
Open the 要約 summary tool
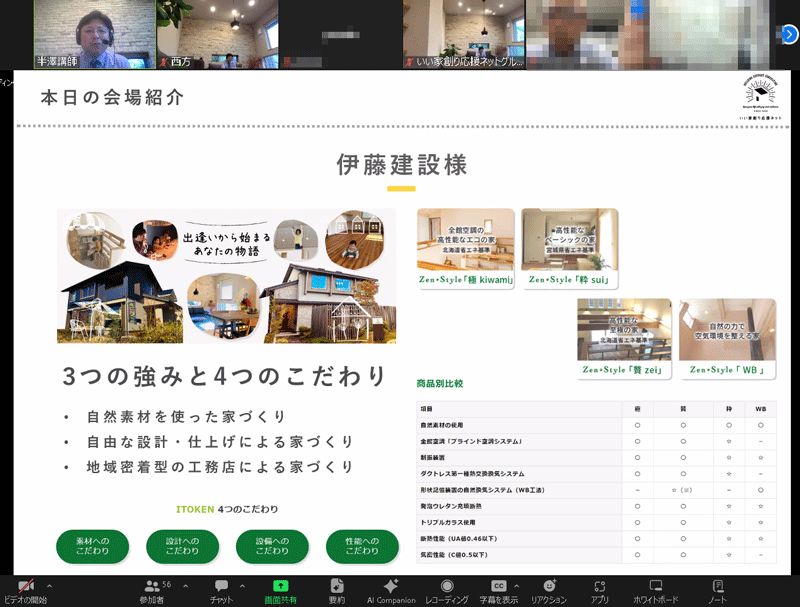(x=337, y=590)
